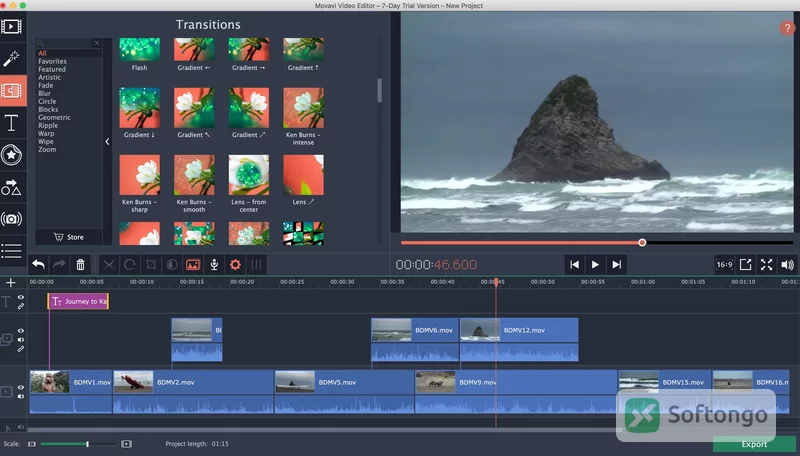800x456 pixels.
Task: Select the Crop tool
Action: click(151, 264)
